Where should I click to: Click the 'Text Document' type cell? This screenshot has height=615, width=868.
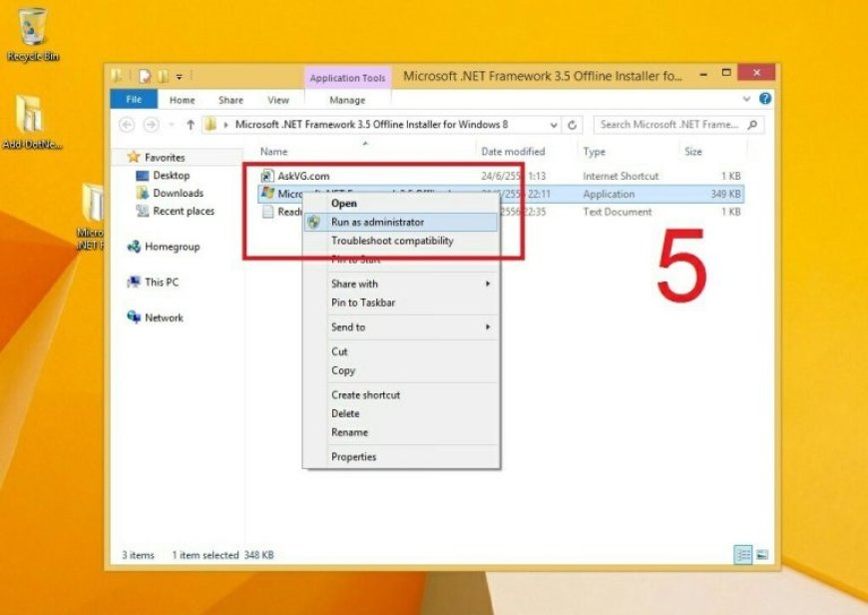point(618,212)
